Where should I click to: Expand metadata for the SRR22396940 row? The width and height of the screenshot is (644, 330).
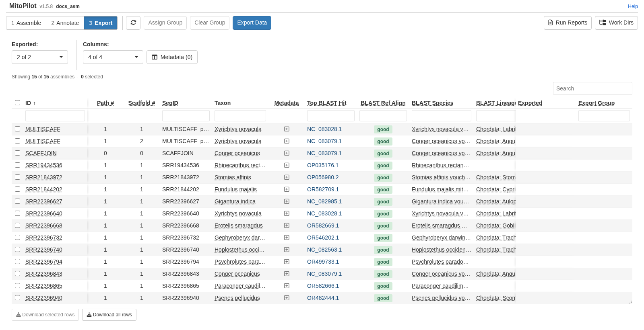(x=287, y=298)
